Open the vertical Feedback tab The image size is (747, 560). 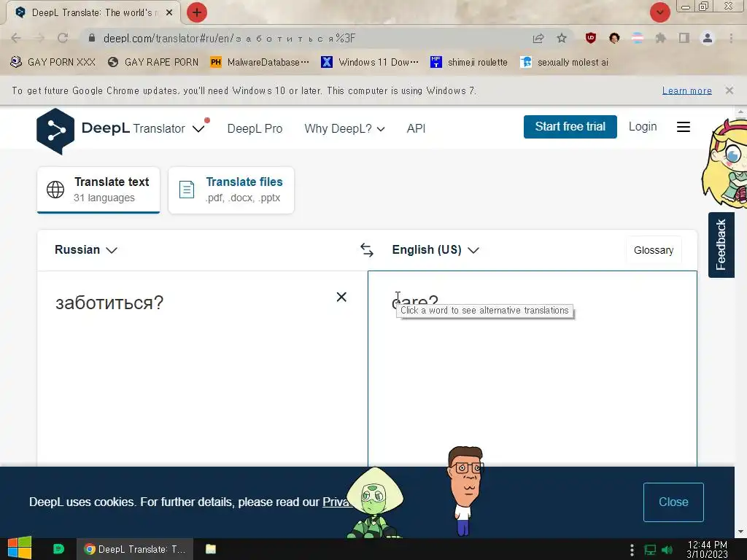click(x=721, y=245)
